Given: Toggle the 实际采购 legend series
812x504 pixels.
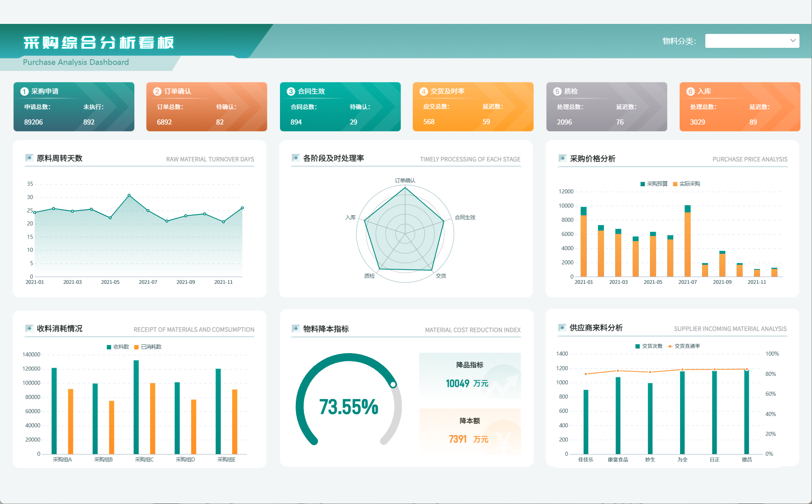Looking at the screenshot, I should pos(686,184).
